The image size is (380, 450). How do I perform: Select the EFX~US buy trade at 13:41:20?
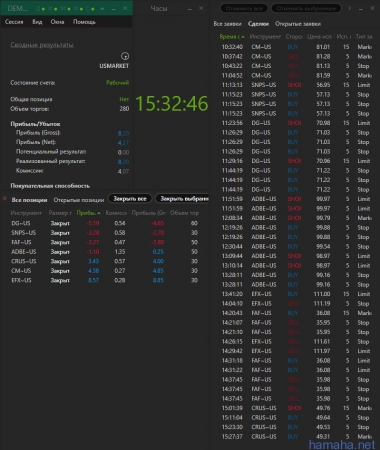[296, 294]
